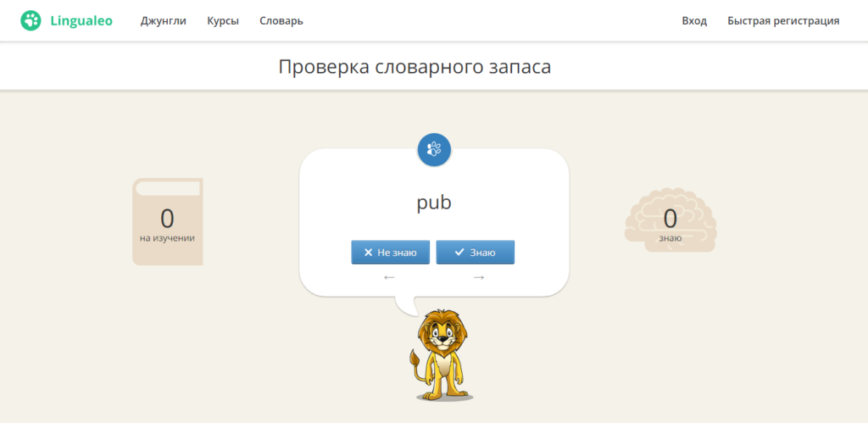
Task: Go to the Курсы section
Action: point(223,21)
